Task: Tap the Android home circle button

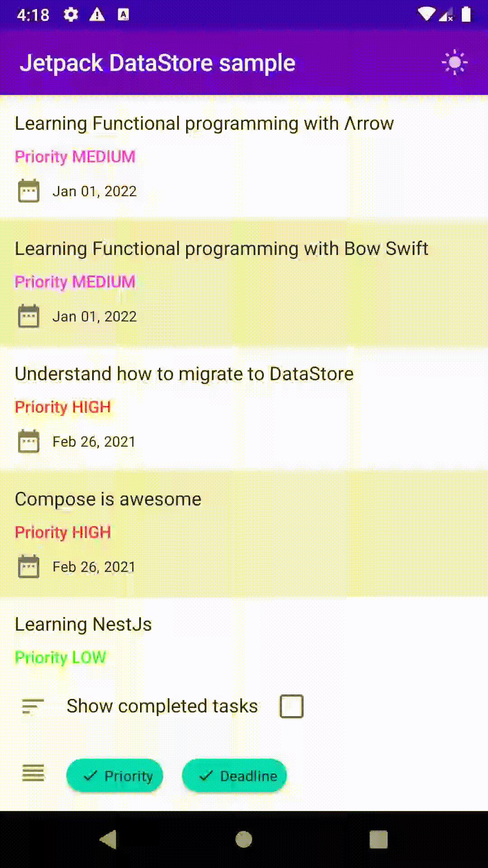Action: point(244,840)
